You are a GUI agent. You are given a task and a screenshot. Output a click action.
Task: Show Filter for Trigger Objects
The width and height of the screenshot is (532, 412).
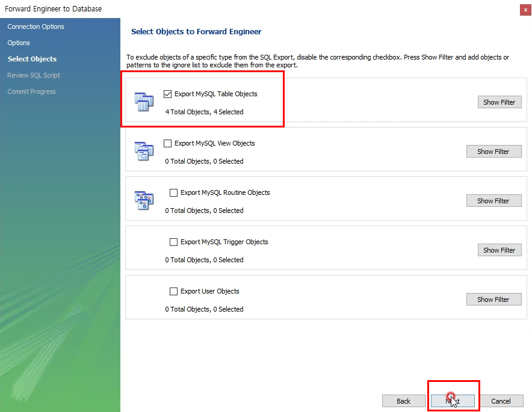(x=500, y=250)
